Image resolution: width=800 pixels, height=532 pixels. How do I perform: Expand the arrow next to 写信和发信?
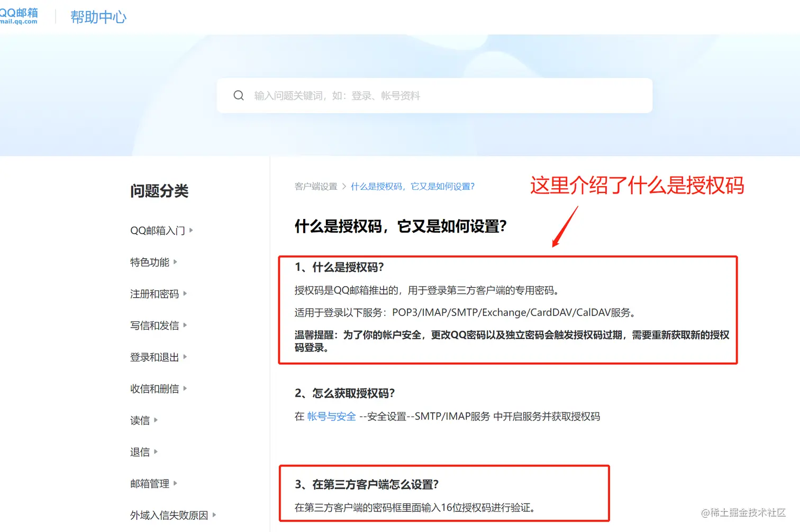pos(185,325)
